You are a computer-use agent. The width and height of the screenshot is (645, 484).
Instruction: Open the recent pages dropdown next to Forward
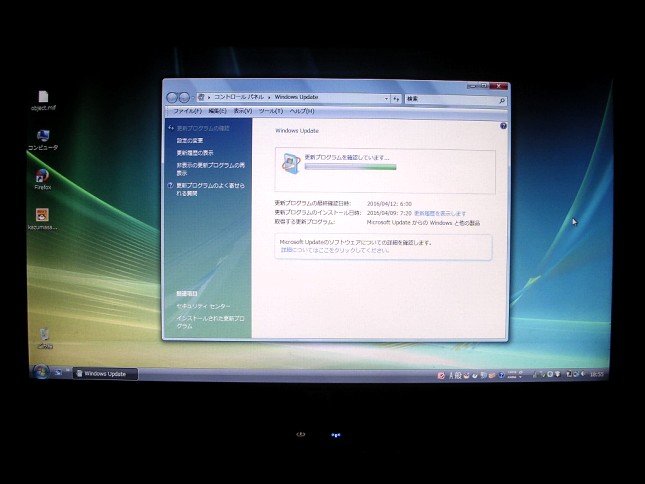click(x=193, y=98)
